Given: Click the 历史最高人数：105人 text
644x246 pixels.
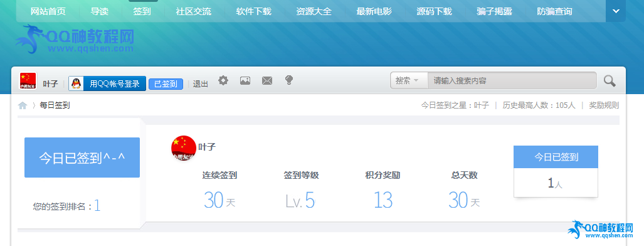Looking at the screenshot, I should (x=539, y=105).
